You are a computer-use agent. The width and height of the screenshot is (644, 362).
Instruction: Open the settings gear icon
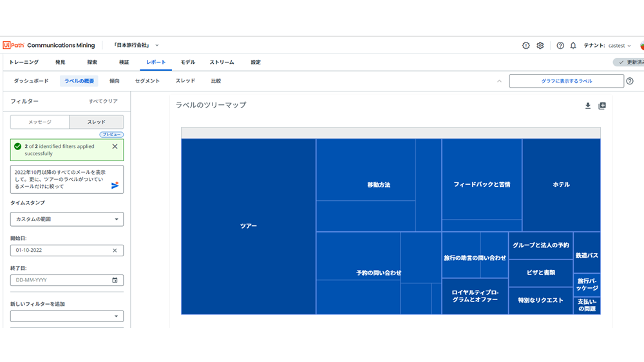pyautogui.click(x=540, y=46)
